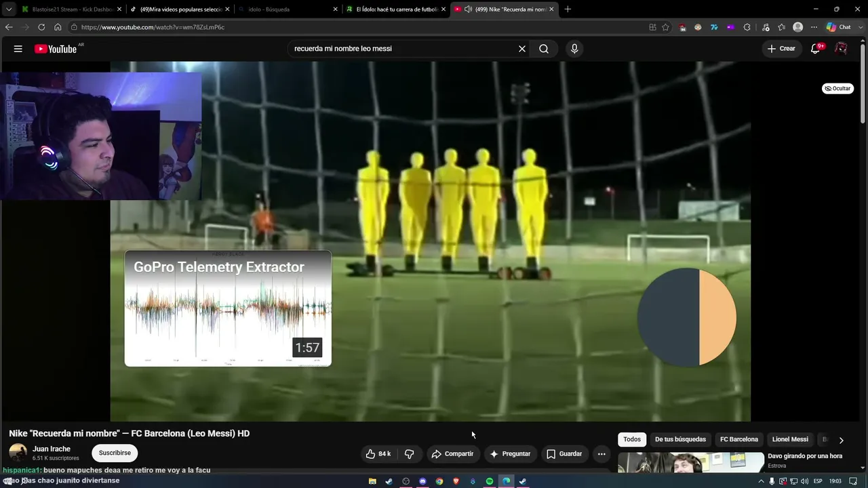Open browser settings and more menu
Viewport: 868px width, 488px height.
[814, 27]
